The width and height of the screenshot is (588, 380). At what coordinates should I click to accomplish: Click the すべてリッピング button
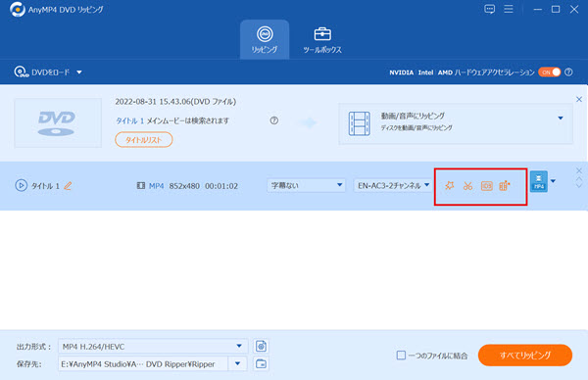pos(525,355)
